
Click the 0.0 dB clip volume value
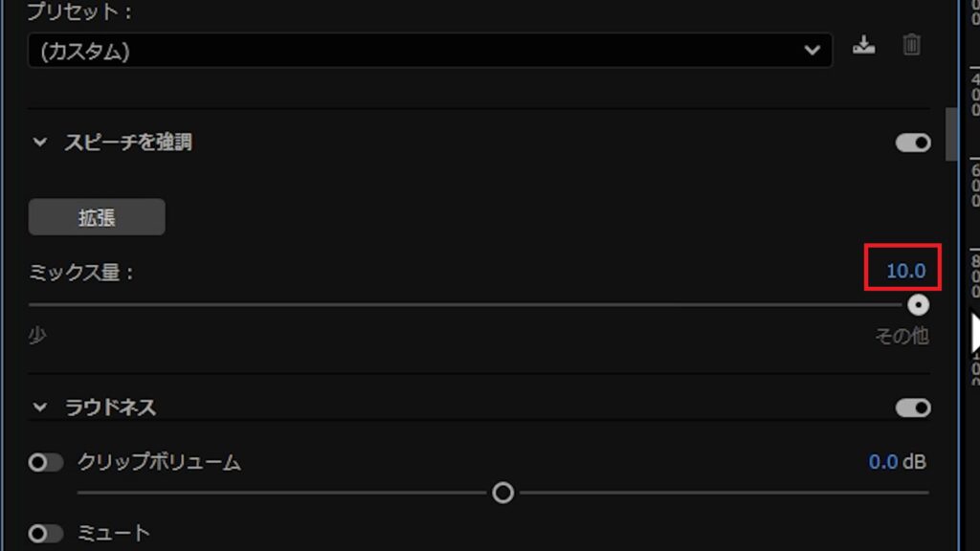coord(897,462)
